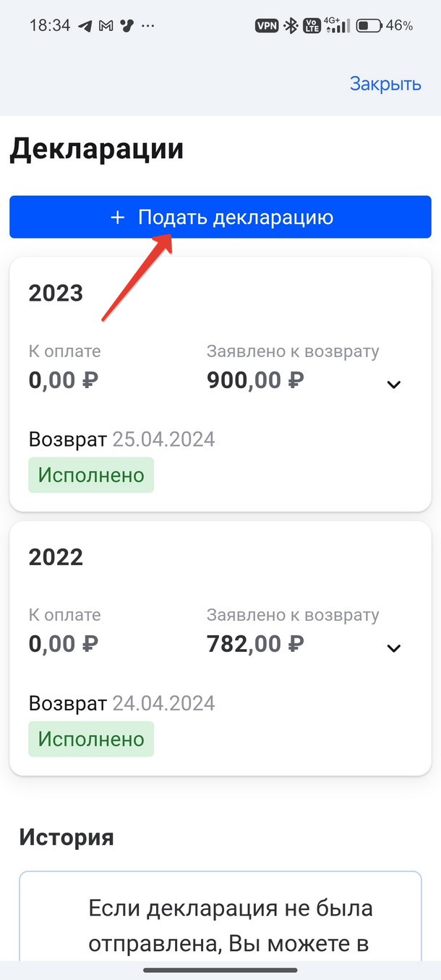Tap the battery level icon

369,26
